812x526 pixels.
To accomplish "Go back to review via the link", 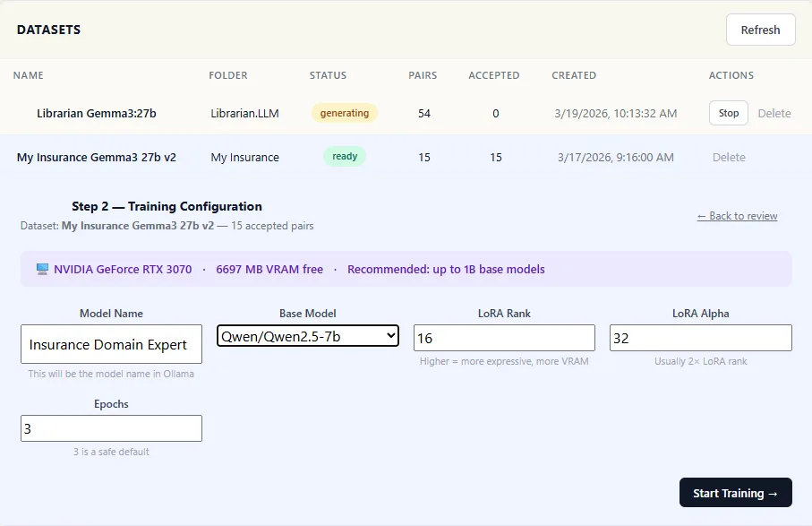I will click(737, 216).
